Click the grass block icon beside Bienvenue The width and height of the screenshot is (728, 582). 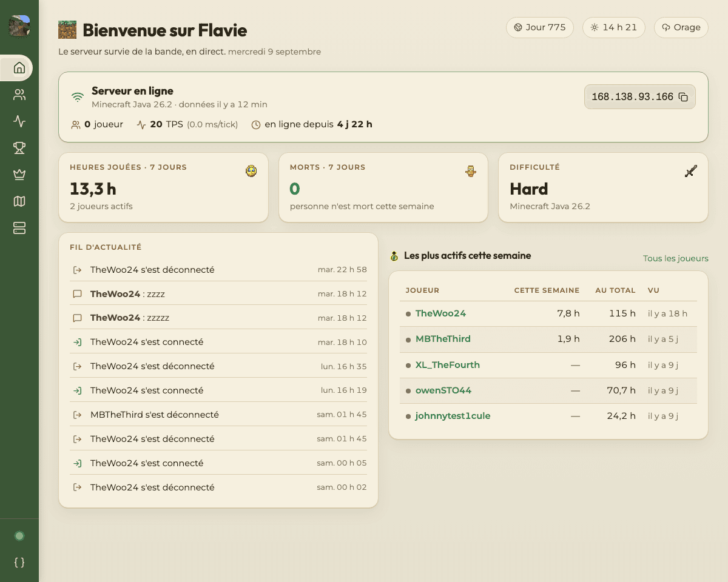coord(67,30)
